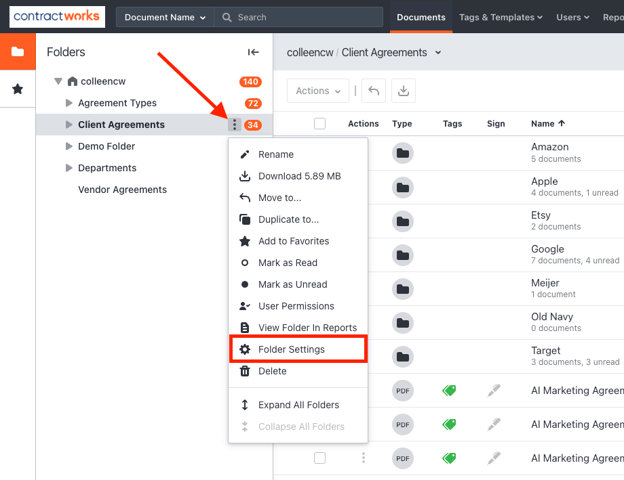
Task: Click the download toolbar icon
Action: click(403, 91)
